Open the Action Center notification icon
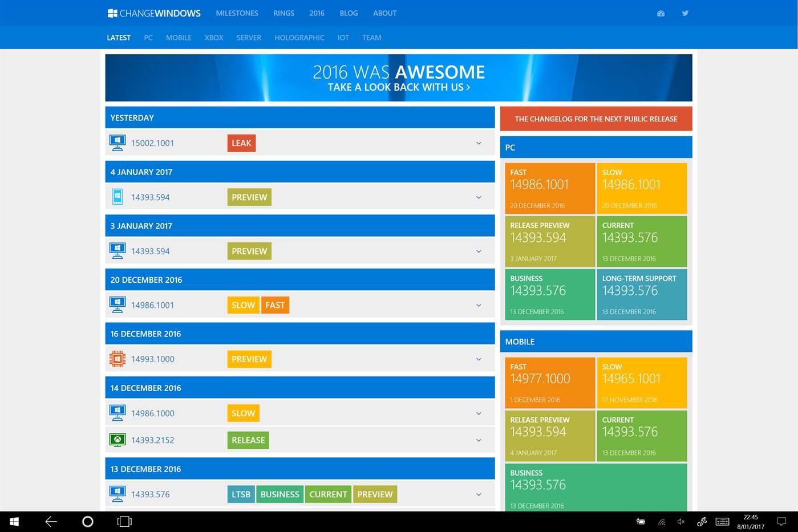The image size is (798, 532). [x=781, y=522]
